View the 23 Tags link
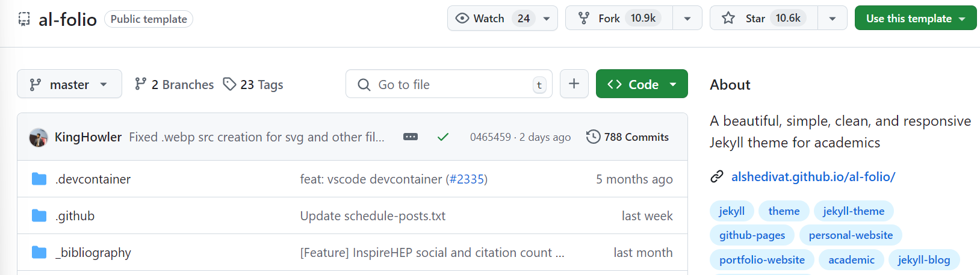 pyautogui.click(x=253, y=84)
